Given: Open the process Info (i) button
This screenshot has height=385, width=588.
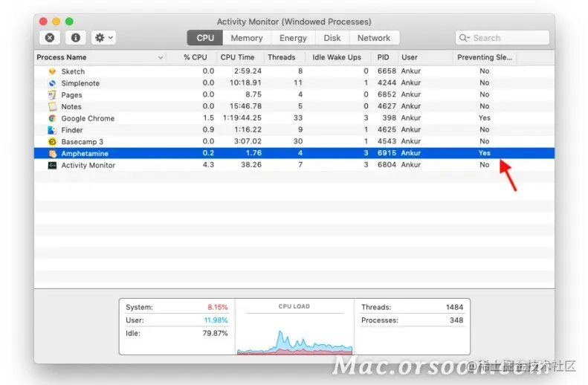Looking at the screenshot, I should coord(75,37).
